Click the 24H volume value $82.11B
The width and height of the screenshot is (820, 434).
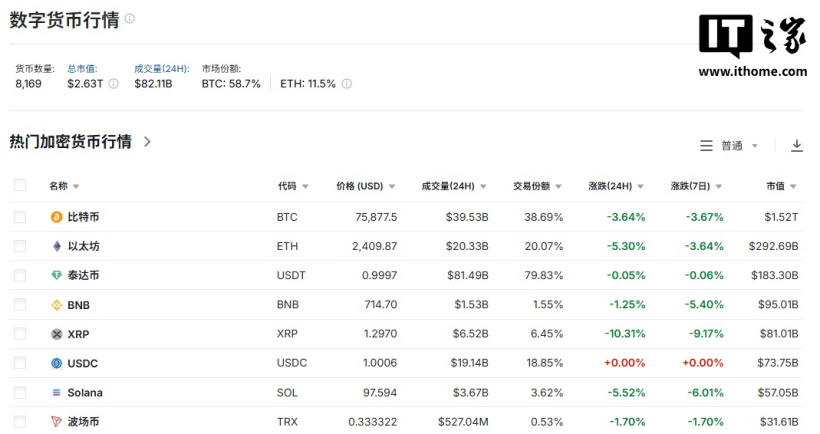[153, 84]
